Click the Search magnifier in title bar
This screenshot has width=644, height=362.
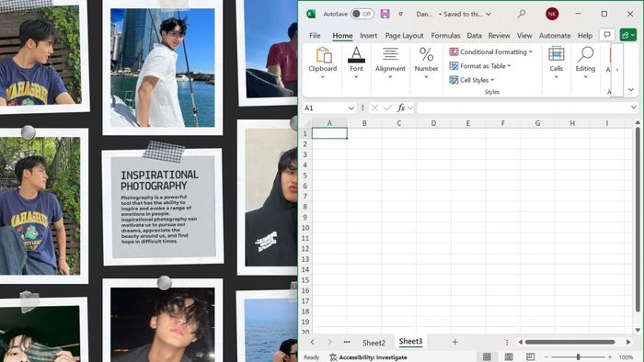522,14
